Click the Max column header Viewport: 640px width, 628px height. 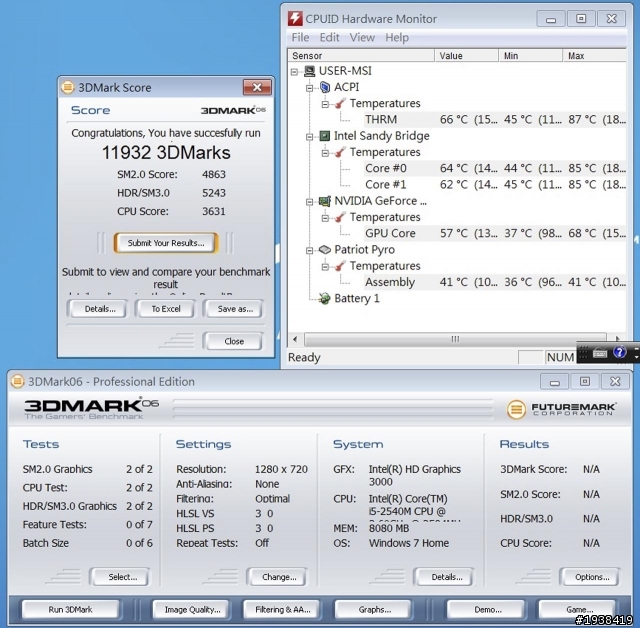coord(594,55)
